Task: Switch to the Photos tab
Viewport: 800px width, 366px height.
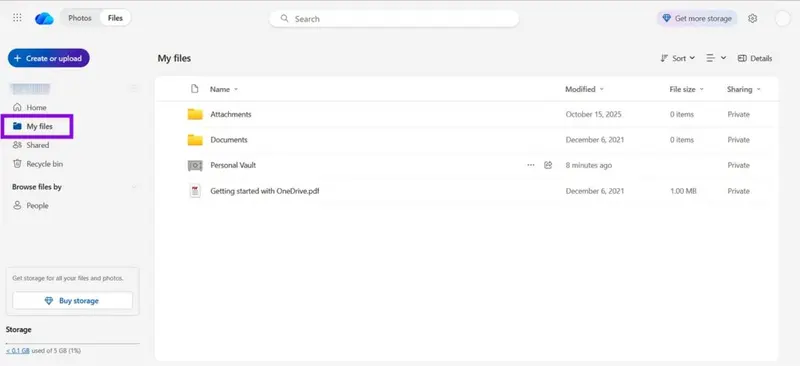Action: click(x=80, y=18)
